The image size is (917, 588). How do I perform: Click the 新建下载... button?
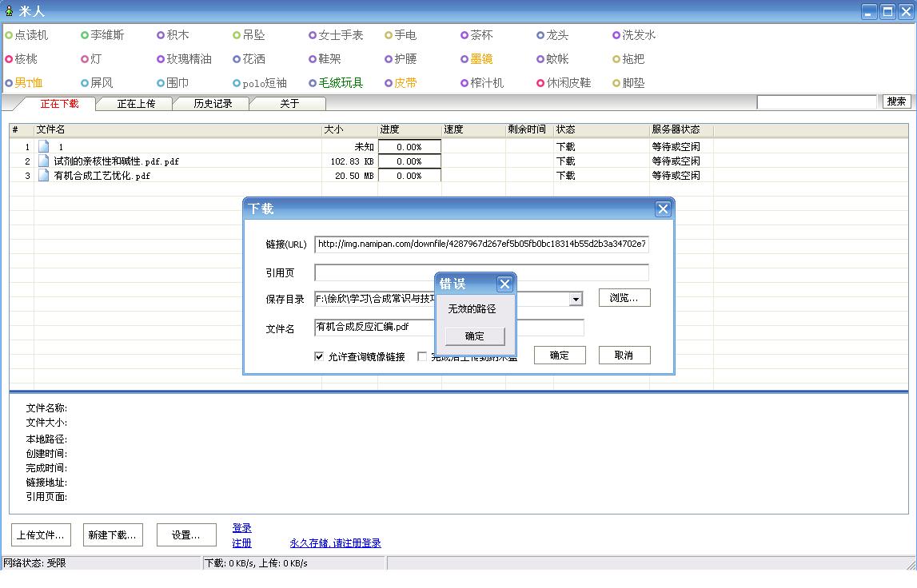(x=113, y=534)
